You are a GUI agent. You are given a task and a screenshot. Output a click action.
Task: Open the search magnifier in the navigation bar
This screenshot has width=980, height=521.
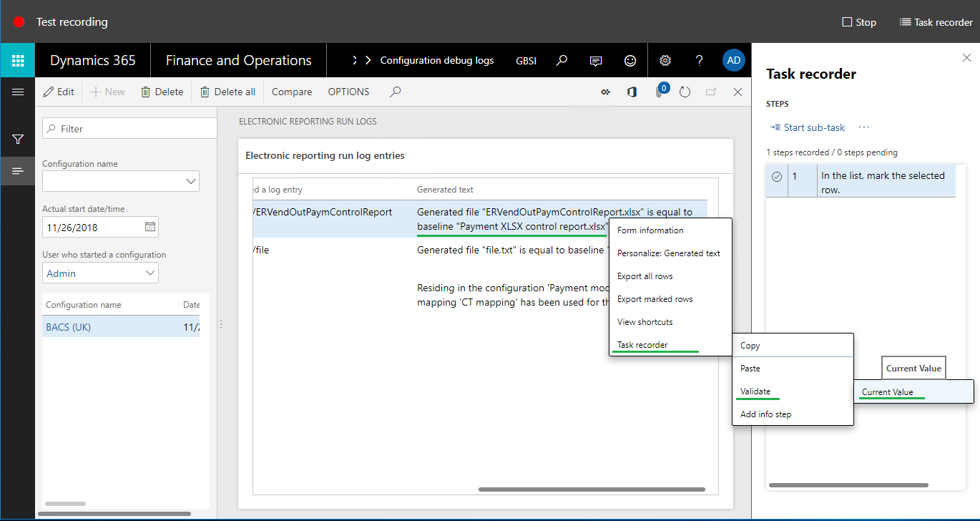563,60
